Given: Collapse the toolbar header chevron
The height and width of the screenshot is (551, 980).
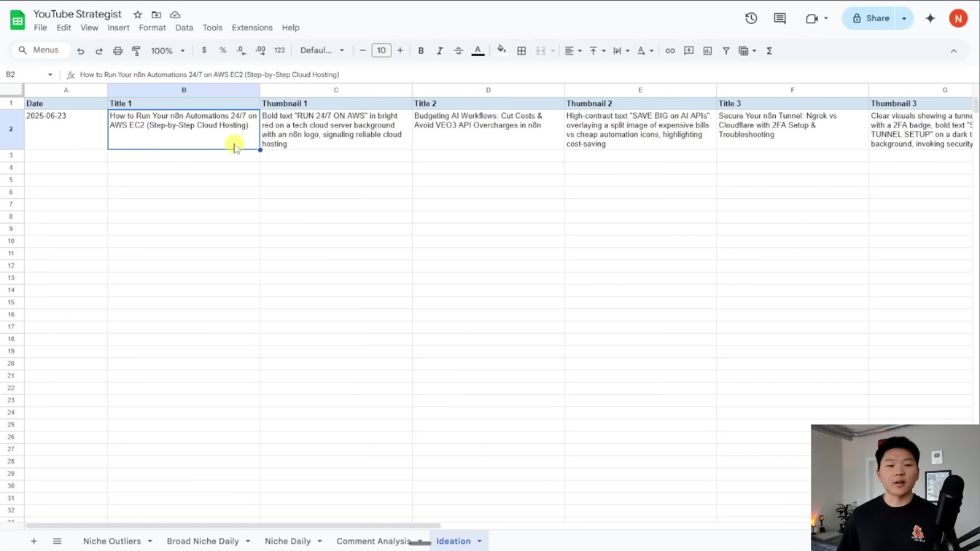Looking at the screenshot, I should [954, 51].
